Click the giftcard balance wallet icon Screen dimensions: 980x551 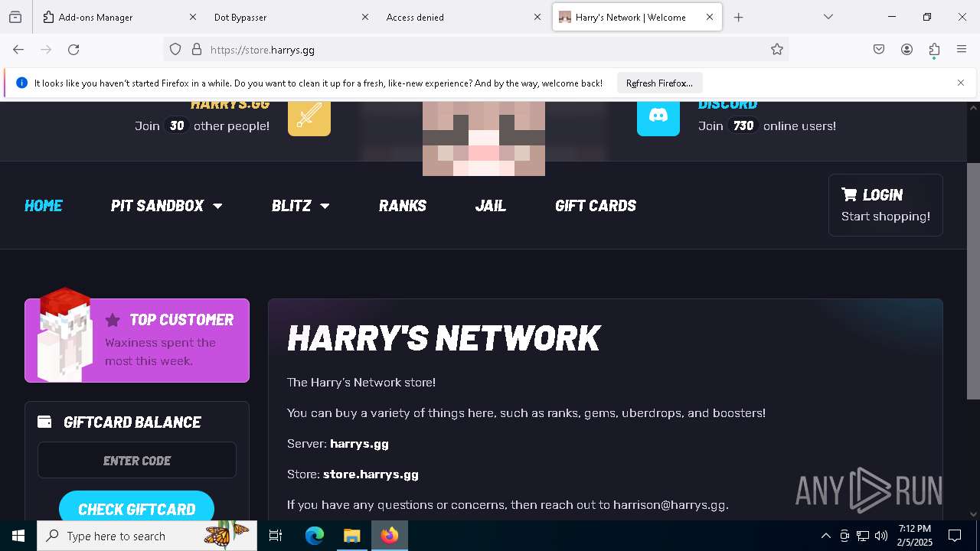44,422
